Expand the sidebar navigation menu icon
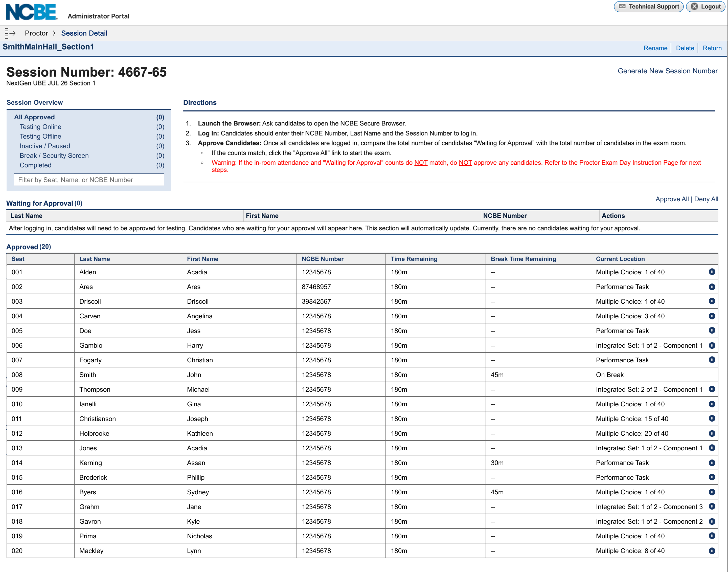Viewport: 728px width, 572px height. [x=10, y=33]
